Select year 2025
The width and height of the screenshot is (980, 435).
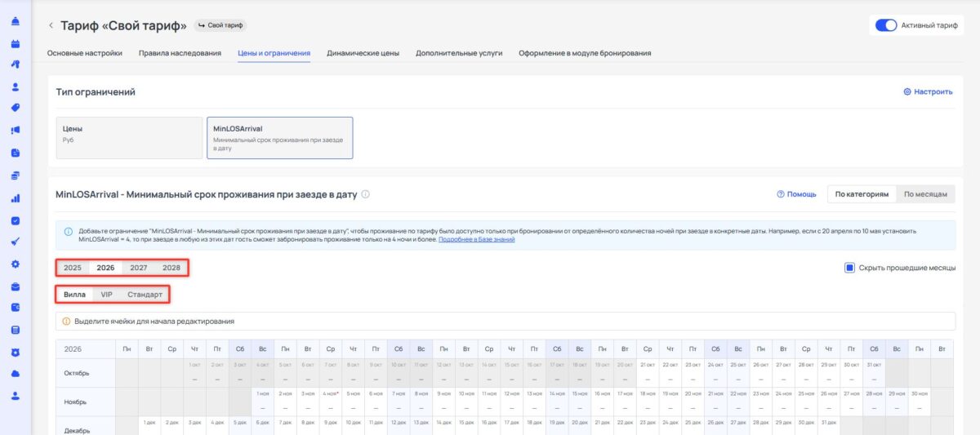73,268
